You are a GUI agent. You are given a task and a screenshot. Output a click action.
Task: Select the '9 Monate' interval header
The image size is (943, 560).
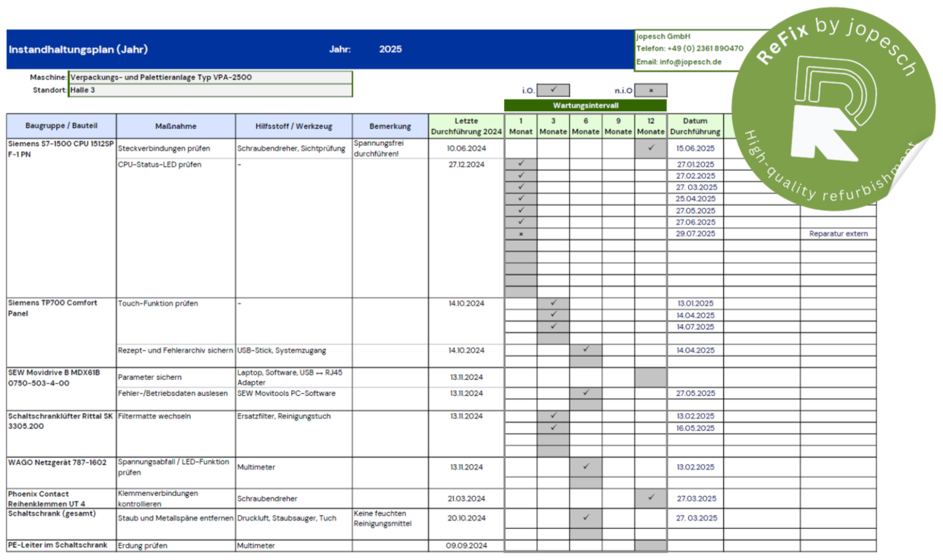618,126
